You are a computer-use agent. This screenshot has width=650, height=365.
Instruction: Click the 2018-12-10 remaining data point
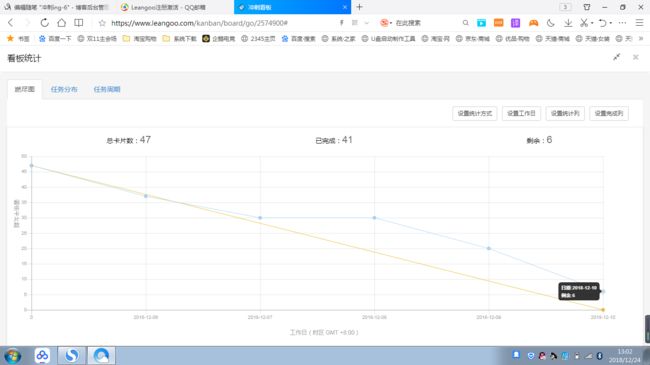603,292
